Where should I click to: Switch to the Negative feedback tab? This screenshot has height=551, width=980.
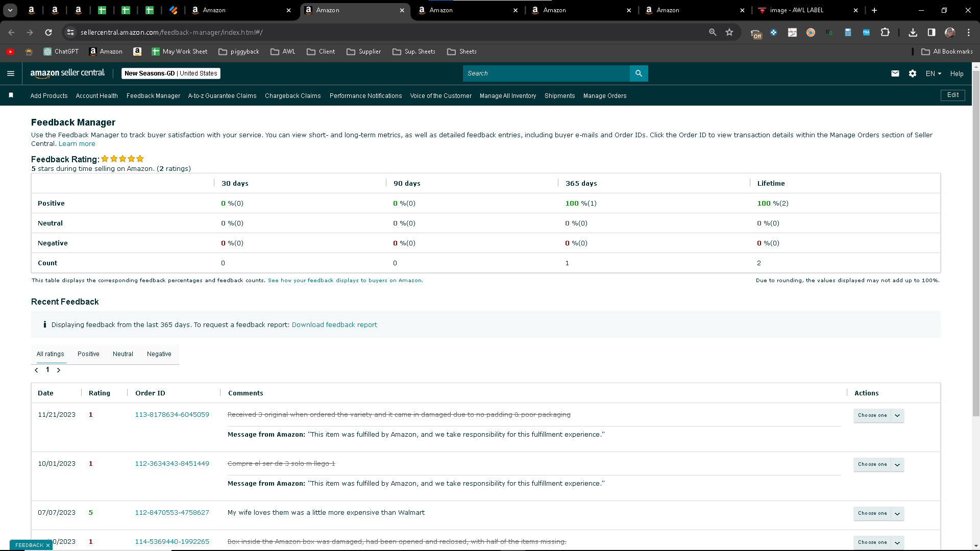(x=159, y=354)
